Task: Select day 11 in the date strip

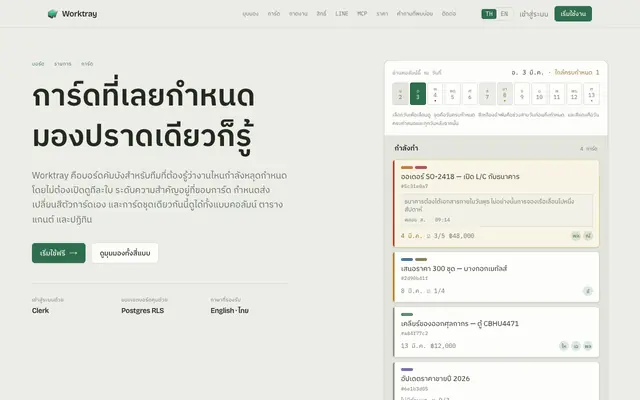Action: tap(557, 94)
